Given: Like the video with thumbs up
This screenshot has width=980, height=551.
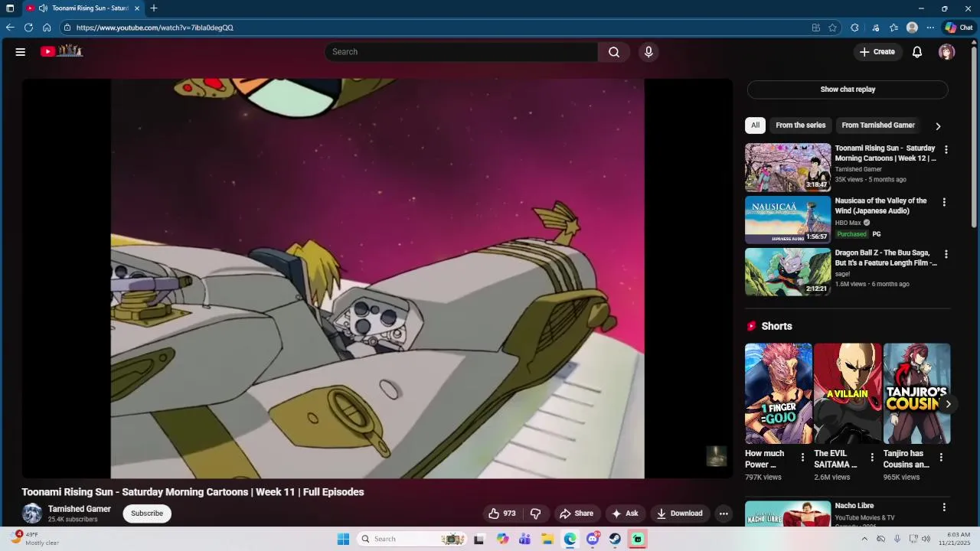Looking at the screenshot, I should click(x=502, y=514).
